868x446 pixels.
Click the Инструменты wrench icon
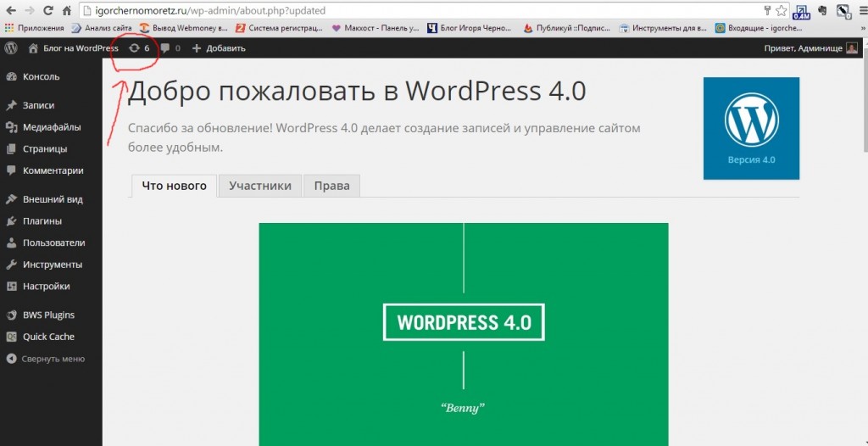[11, 265]
